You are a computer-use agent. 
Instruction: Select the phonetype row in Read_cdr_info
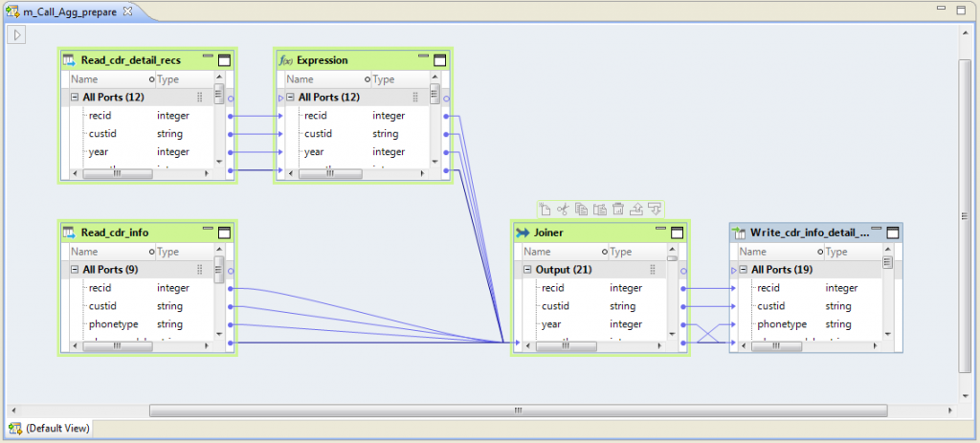click(141, 324)
